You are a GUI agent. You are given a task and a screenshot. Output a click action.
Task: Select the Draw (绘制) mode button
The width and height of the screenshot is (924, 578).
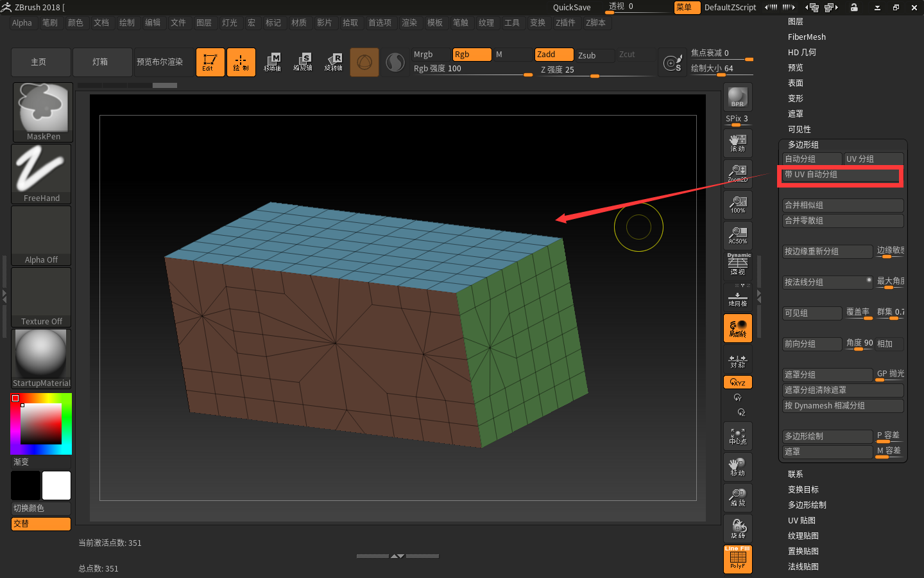(241, 62)
